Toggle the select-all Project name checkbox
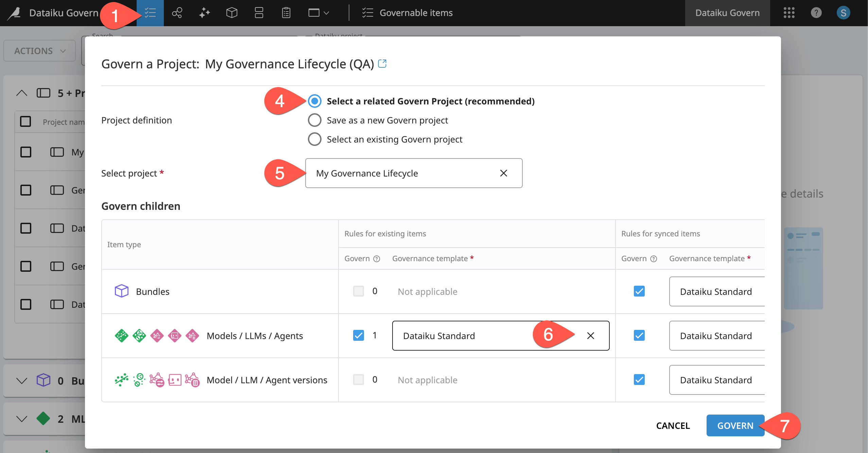 click(25, 121)
